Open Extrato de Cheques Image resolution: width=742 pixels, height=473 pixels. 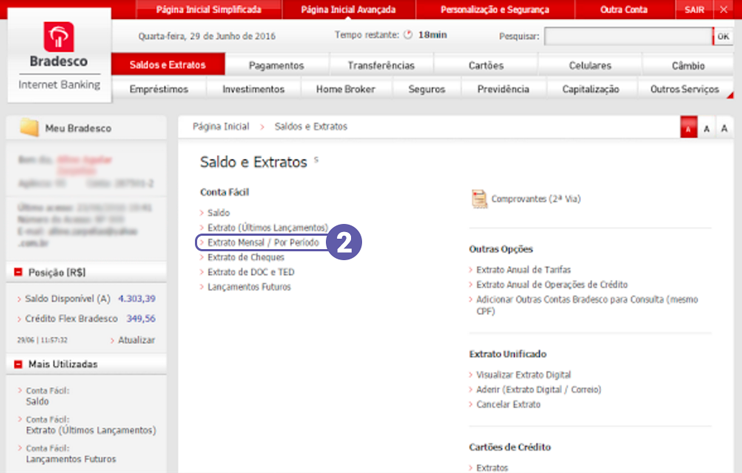(246, 257)
